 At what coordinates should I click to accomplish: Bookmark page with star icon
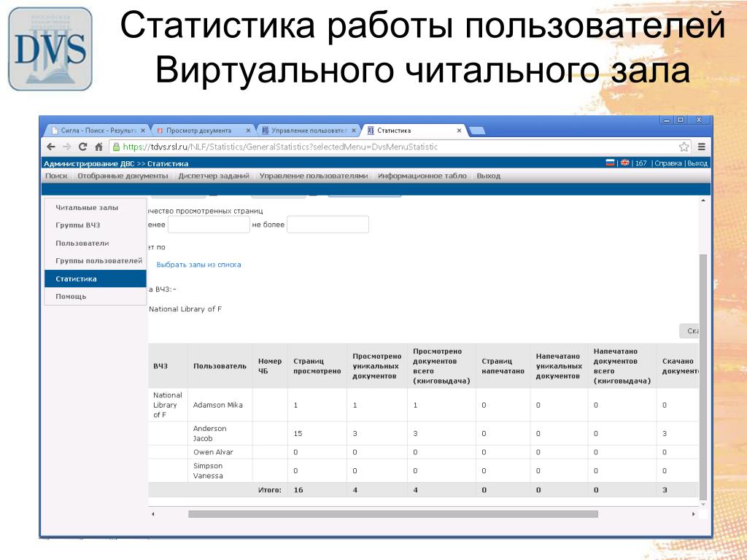[x=684, y=147]
